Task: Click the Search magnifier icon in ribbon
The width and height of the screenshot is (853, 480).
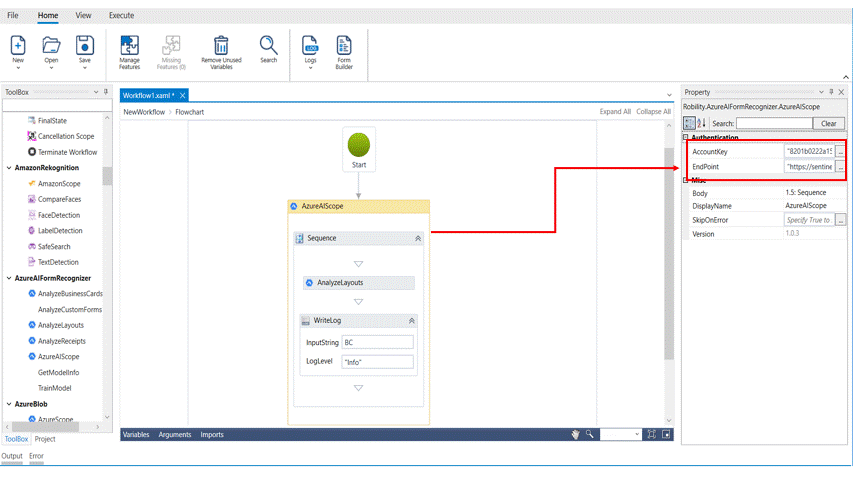Action: tap(269, 45)
